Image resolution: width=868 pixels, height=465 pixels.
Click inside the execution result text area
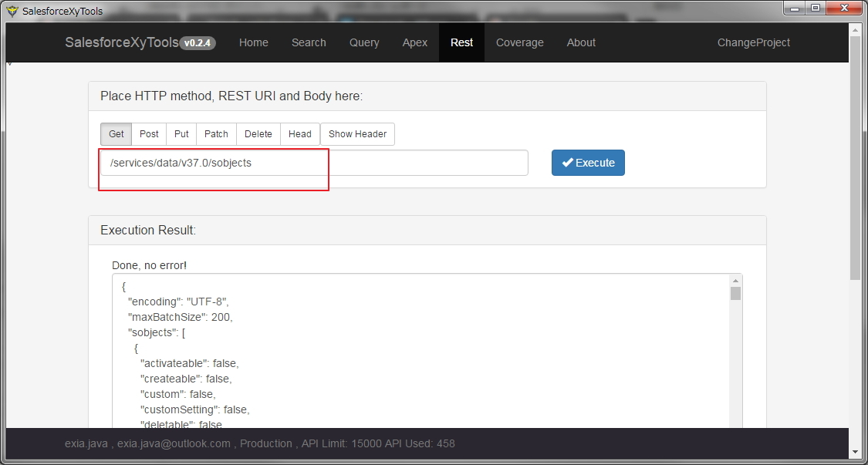pyautogui.click(x=420, y=350)
